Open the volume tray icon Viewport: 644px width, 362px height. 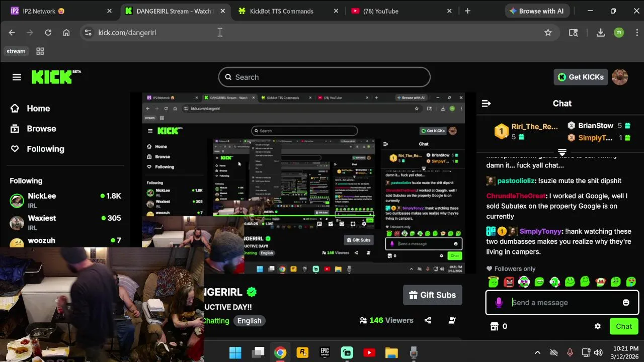coord(598,353)
